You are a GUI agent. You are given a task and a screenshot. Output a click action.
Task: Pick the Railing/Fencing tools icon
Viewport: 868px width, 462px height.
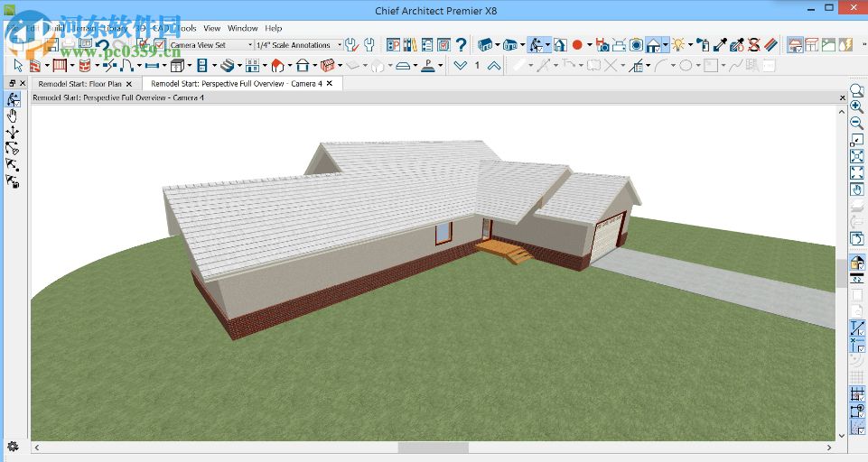coord(60,66)
